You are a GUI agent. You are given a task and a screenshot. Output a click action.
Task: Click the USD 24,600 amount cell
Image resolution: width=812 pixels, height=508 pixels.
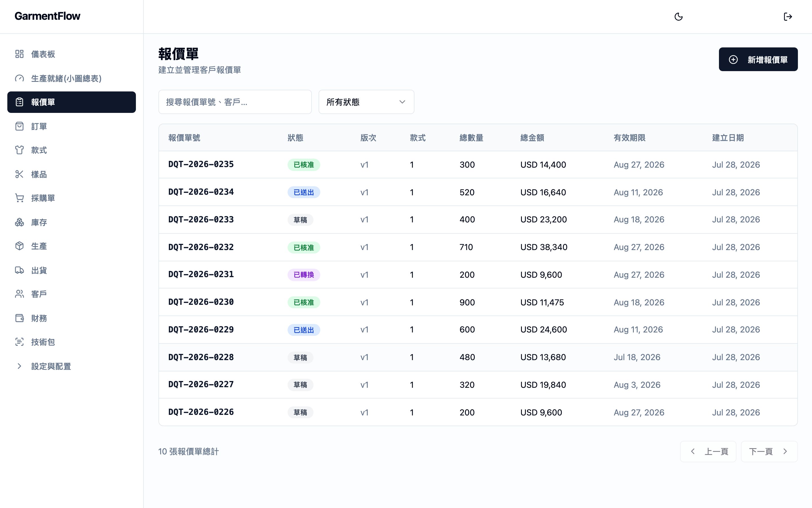544,330
